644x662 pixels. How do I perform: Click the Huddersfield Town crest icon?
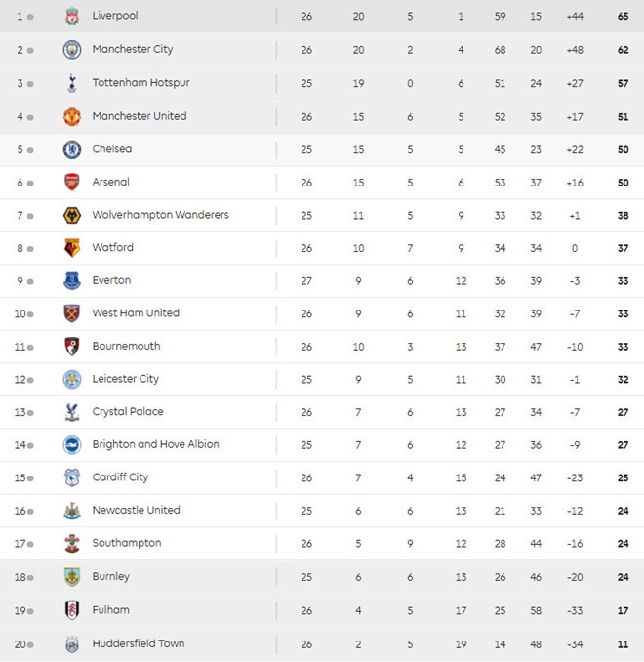coord(72,644)
